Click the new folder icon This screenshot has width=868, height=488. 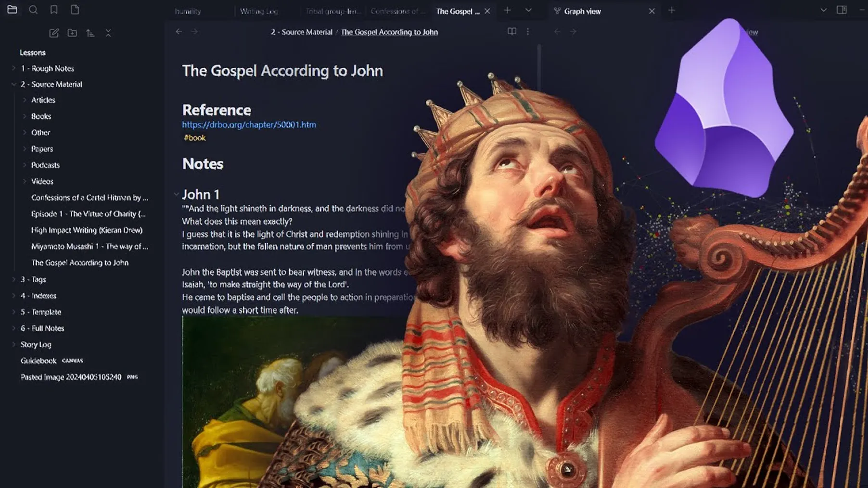pos(72,33)
